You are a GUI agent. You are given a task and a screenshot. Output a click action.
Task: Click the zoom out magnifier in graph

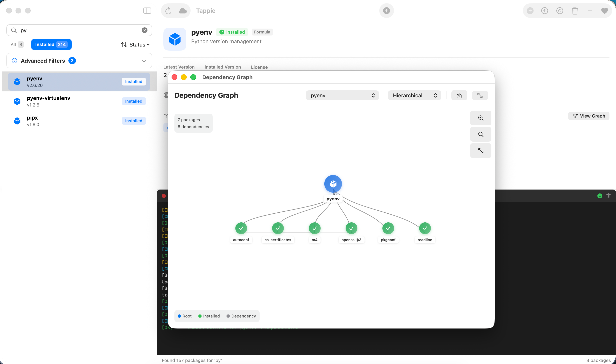480,134
